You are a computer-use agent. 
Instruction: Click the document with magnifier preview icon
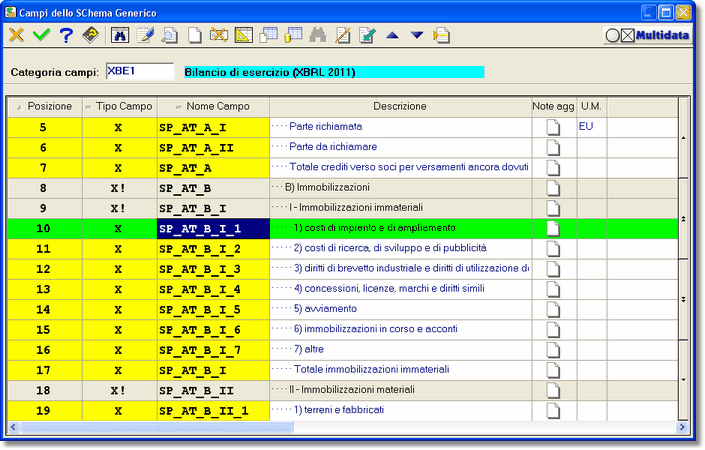click(170, 35)
